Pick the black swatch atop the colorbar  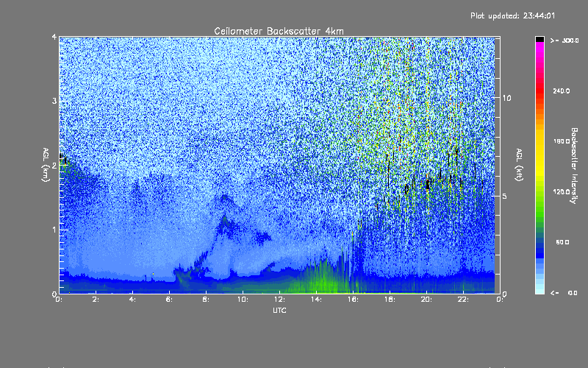539,39
